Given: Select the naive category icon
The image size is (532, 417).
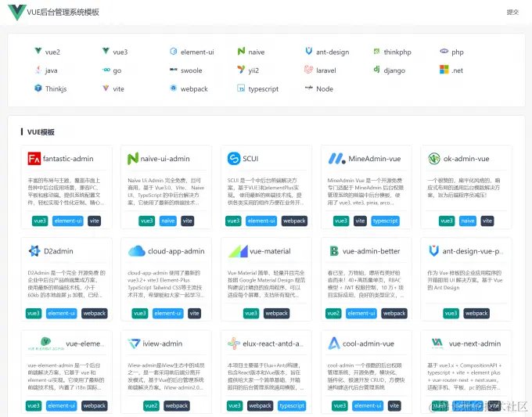Looking at the screenshot, I should [x=241, y=51].
